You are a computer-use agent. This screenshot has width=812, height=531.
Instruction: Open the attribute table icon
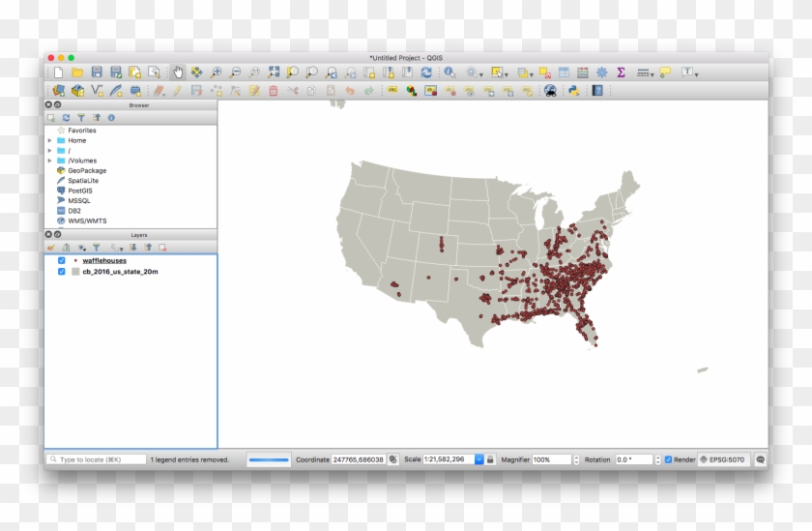tap(564, 73)
